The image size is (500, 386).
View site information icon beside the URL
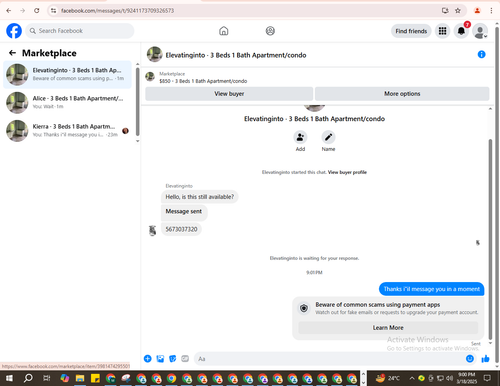[x=53, y=11]
